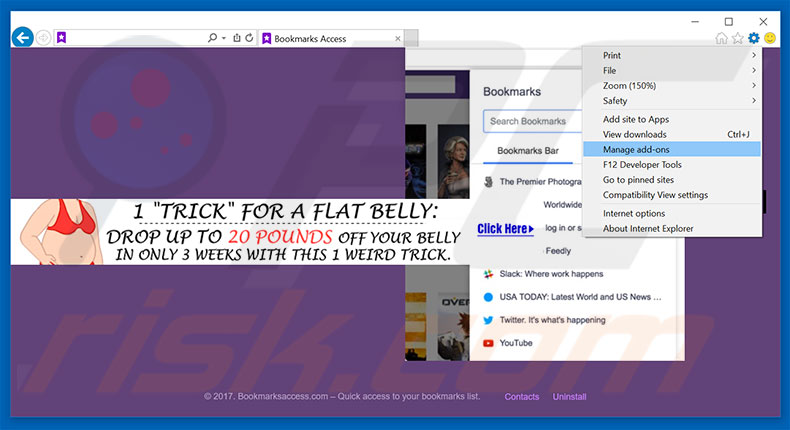Expand the Zoom (150%) submenu arrow
Screen dimensions: 790x430
click(754, 85)
